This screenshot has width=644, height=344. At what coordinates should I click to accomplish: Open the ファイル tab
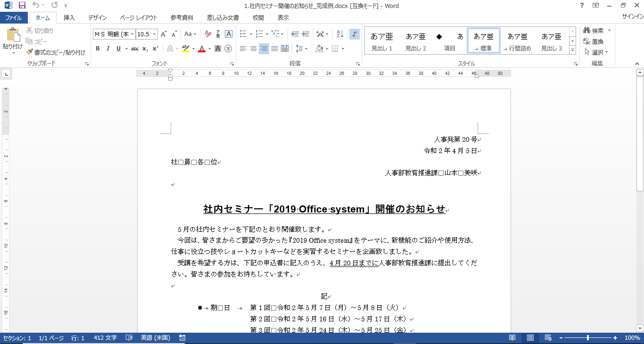point(14,18)
